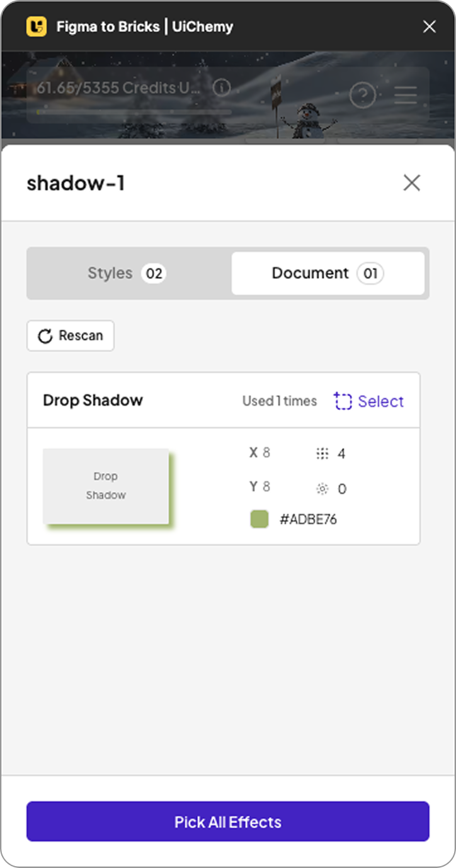Image resolution: width=456 pixels, height=868 pixels.
Task: Open the help question mark icon
Action: (362, 95)
